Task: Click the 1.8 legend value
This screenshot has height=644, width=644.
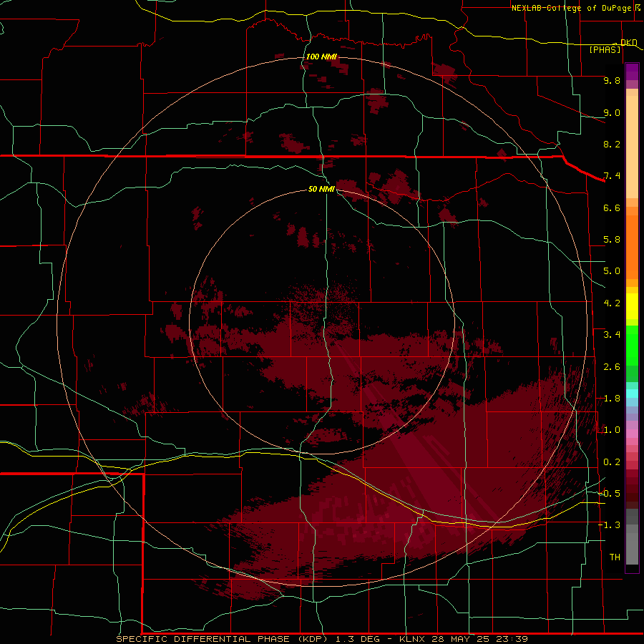Action: click(612, 399)
